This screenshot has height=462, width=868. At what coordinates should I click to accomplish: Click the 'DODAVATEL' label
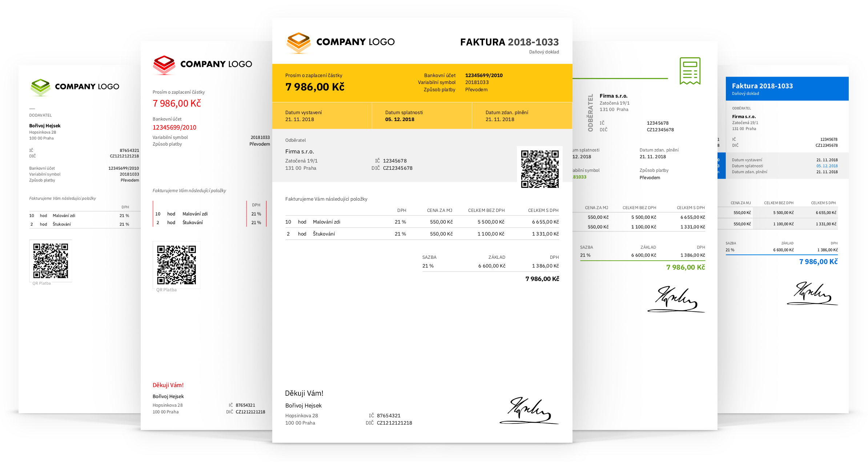tap(40, 115)
